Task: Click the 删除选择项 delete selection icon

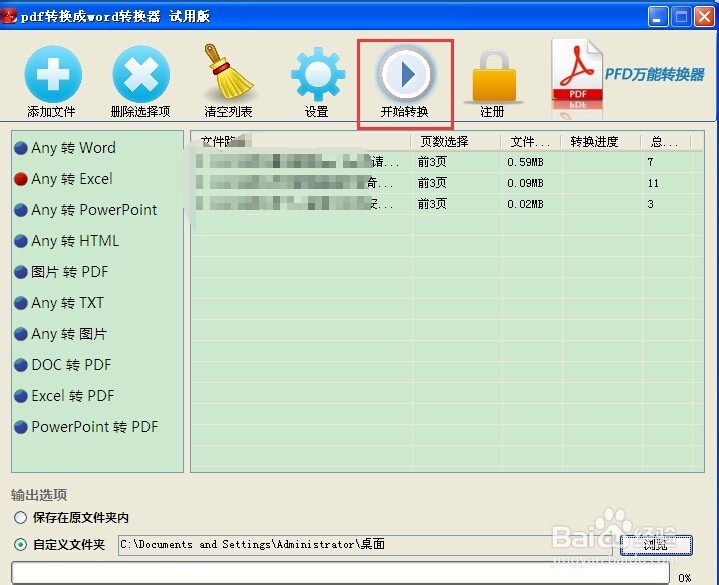Action: pos(141,74)
